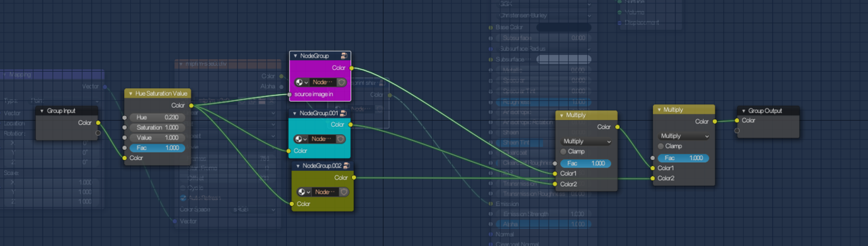Click NodeGroup.001's Color input socket

[x=289, y=150]
